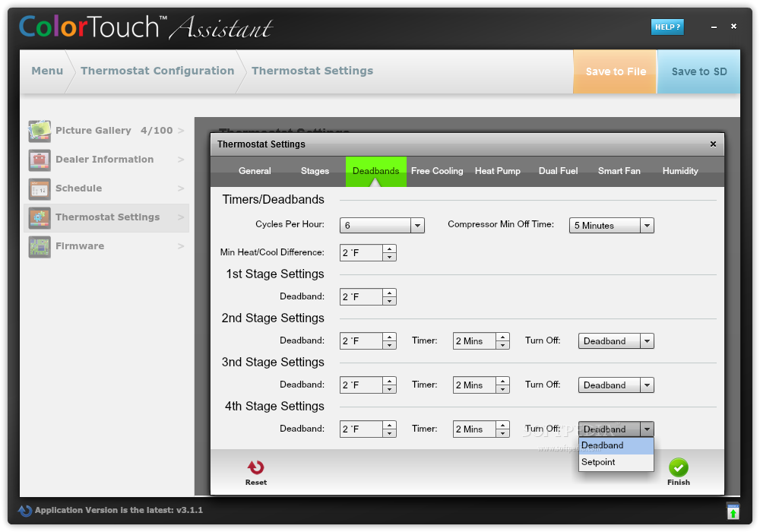Viewport: 760px width, 532px height.
Task: Click the 4th Stage Timer field
Action: coord(474,429)
